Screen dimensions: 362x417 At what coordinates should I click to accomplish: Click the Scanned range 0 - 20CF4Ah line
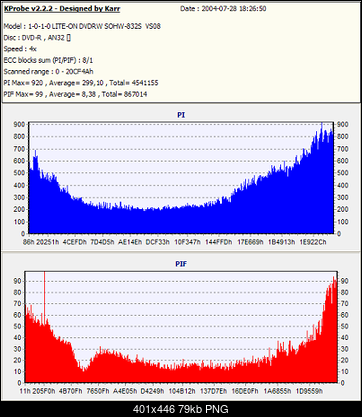48,72
